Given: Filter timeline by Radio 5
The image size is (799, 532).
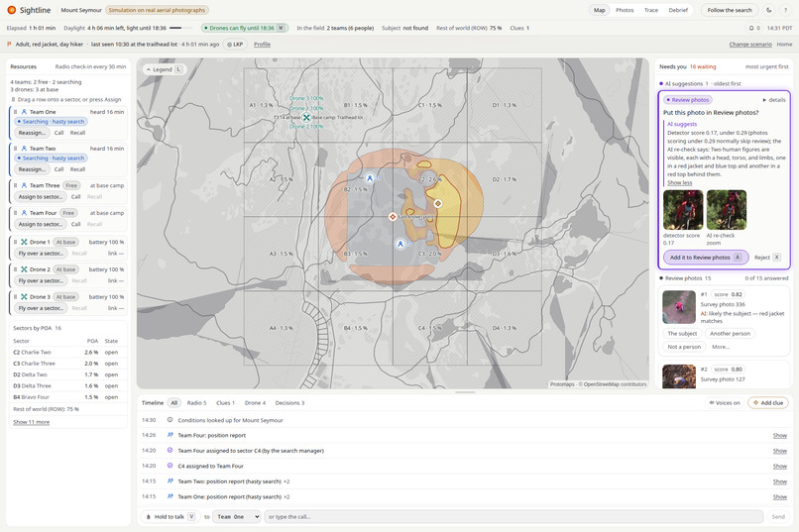Looking at the screenshot, I should (196, 402).
